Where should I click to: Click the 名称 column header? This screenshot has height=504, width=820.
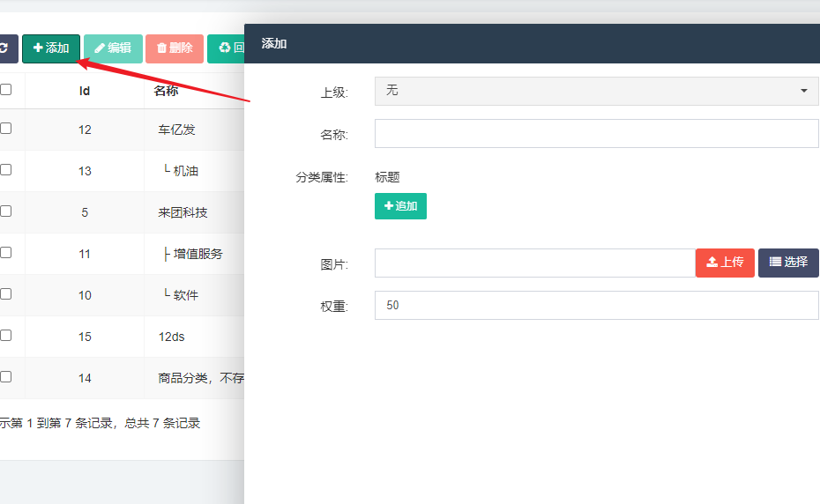click(166, 91)
